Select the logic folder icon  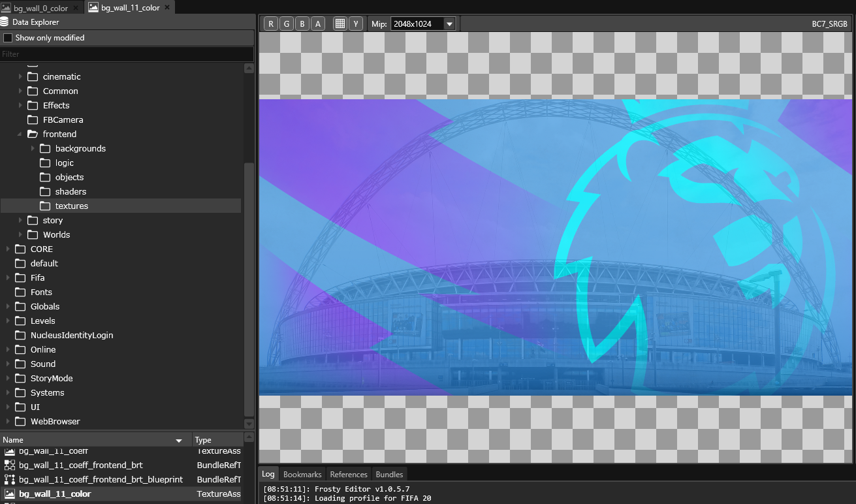click(x=45, y=163)
